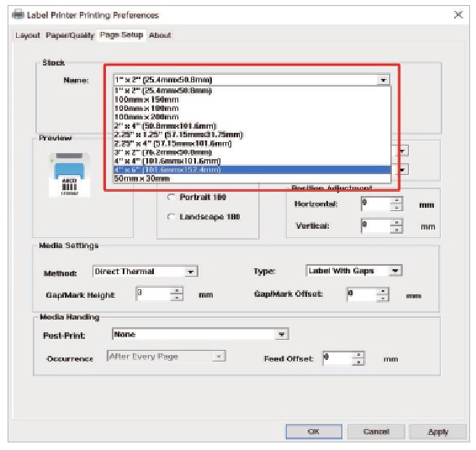The height and width of the screenshot is (450, 476).
Task: Select 4" x 4" stock from list
Action: click(252, 161)
